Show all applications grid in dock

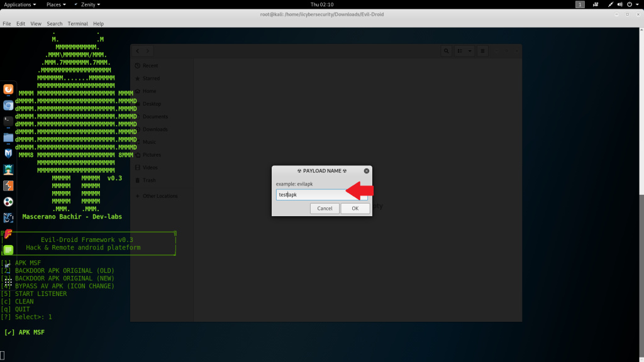(8, 282)
